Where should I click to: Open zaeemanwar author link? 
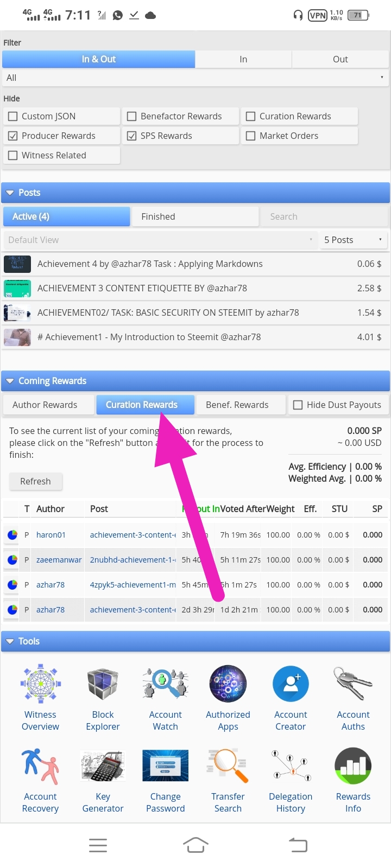[59, 560]
